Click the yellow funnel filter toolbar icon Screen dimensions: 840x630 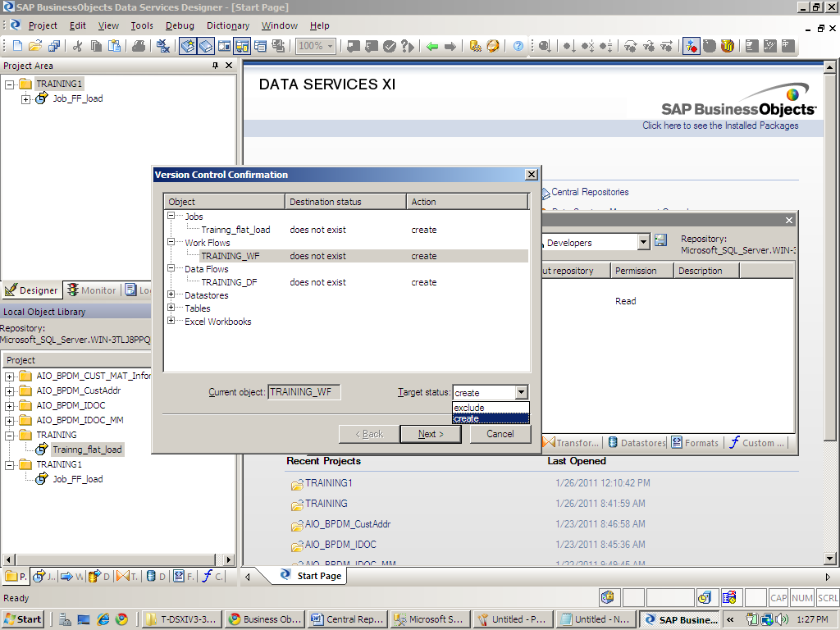(728, 46)
